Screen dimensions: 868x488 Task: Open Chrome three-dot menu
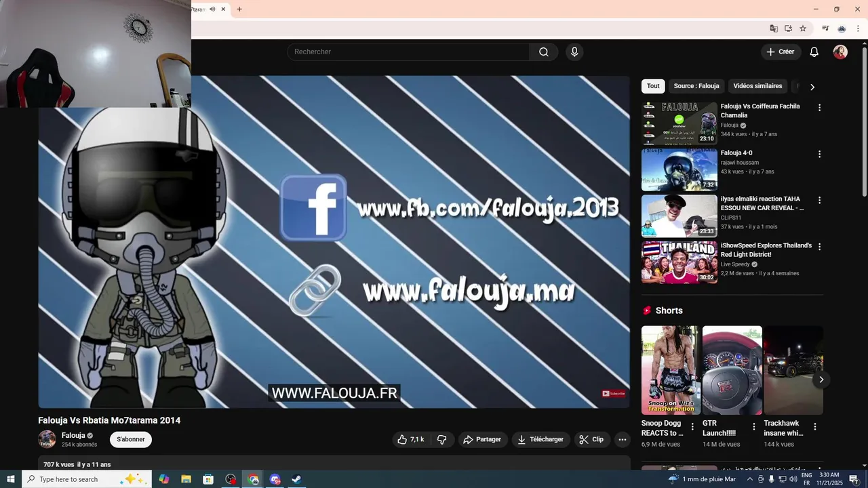[x=858, y=28]
